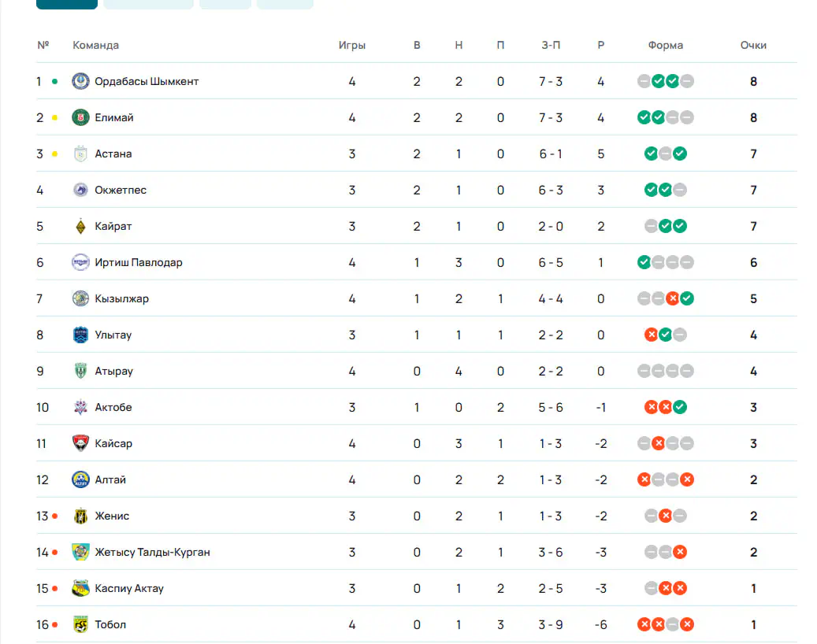Click Кызылжар's green win form marker
This screenshot has height=644, width=817.
[687, 299]
